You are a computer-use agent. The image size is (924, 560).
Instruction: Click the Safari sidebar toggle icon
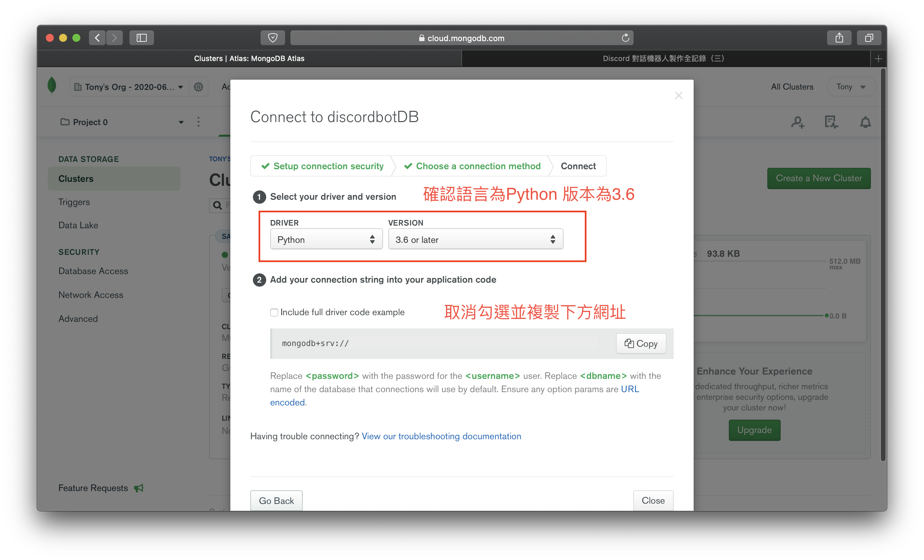pos(141,38)
